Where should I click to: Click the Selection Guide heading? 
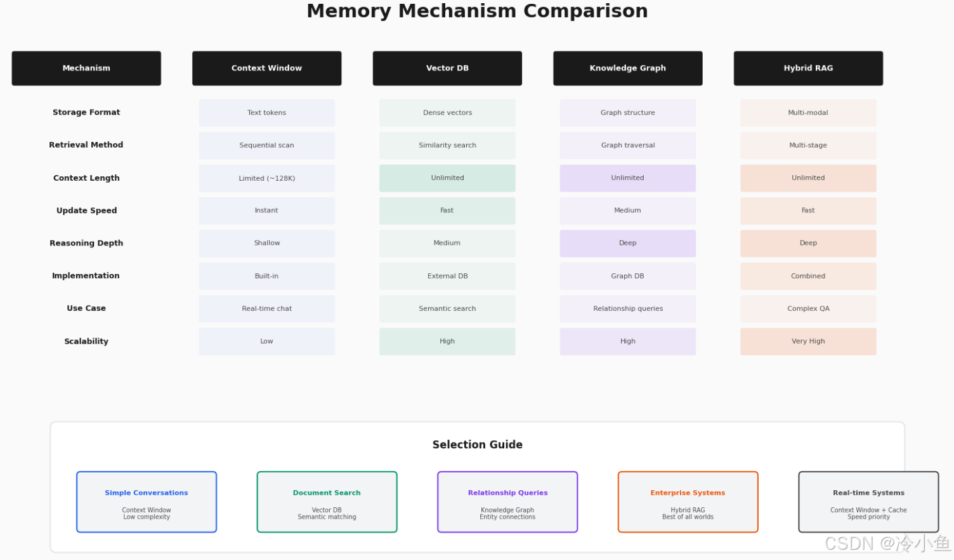tap(478, 445)
